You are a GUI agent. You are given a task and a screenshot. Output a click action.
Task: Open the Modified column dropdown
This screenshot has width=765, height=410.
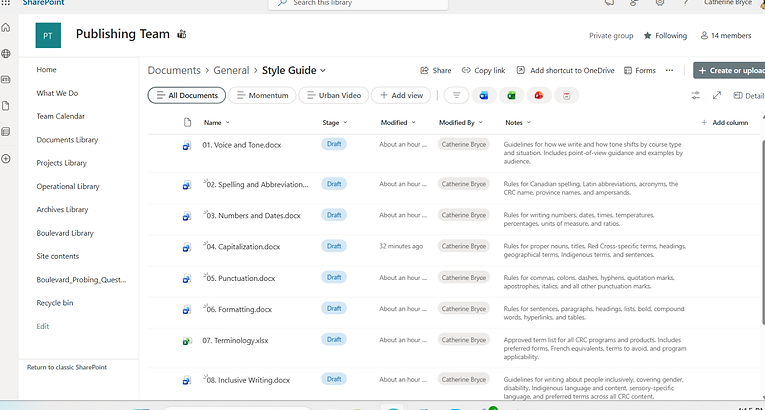[x=414, y=123]
